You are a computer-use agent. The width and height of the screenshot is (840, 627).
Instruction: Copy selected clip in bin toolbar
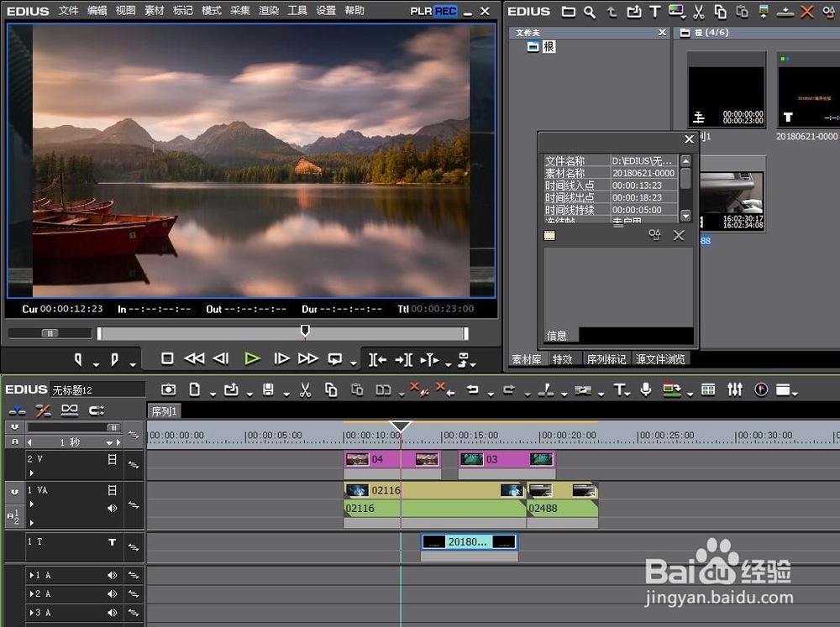[721, 11]
